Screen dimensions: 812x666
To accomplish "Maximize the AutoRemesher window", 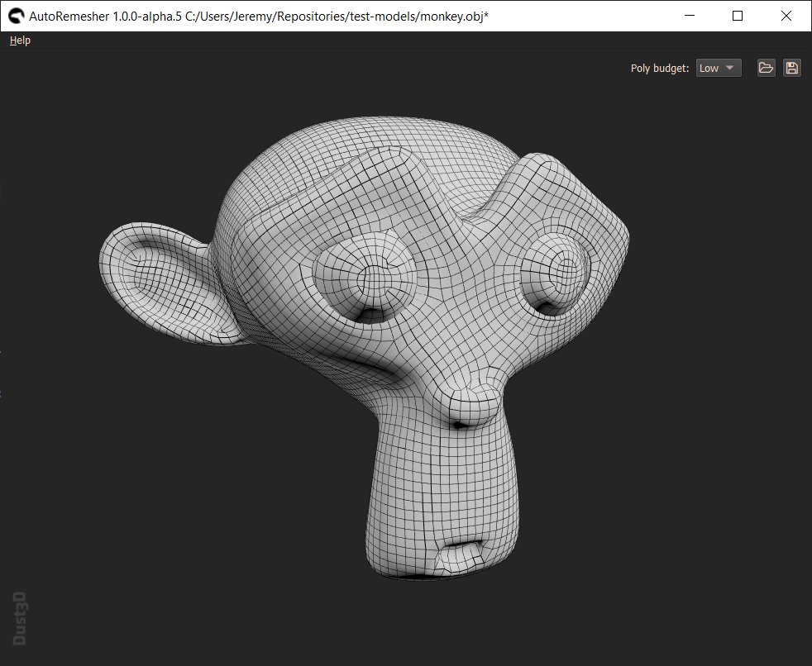I will coord(738,16).
